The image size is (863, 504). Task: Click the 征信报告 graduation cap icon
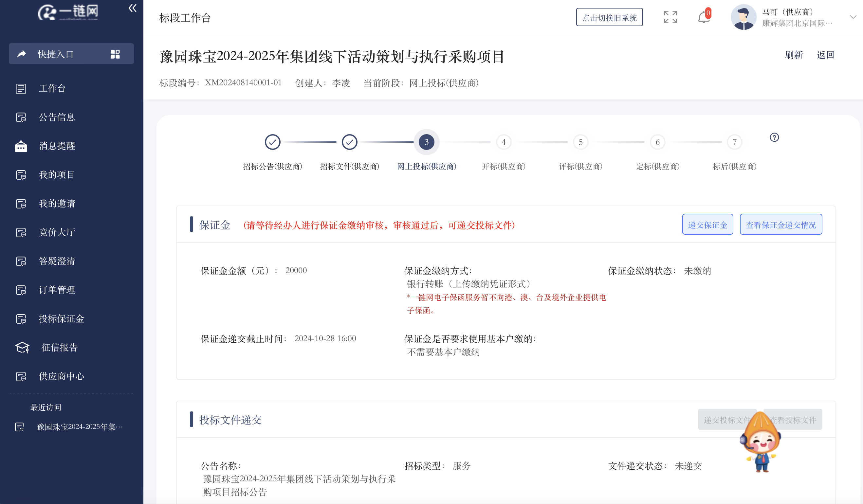click(x=22, y=348)
